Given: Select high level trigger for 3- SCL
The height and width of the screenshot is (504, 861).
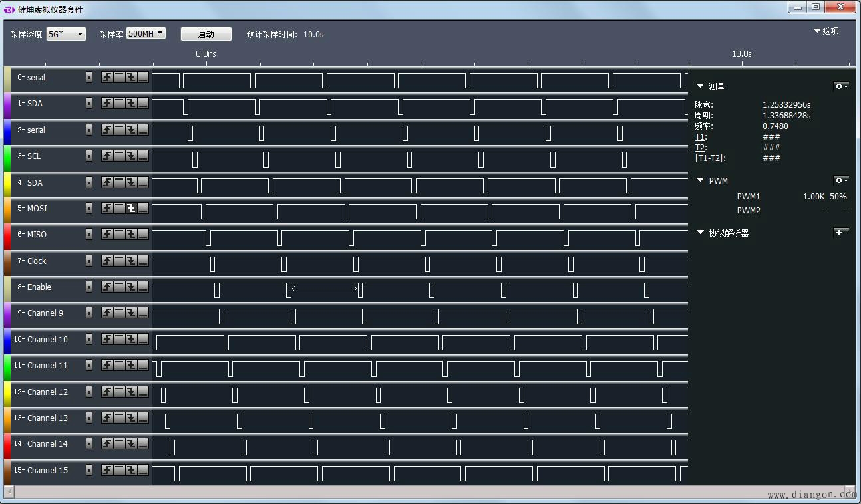Looking at the screenshot, I should point(119,156).
